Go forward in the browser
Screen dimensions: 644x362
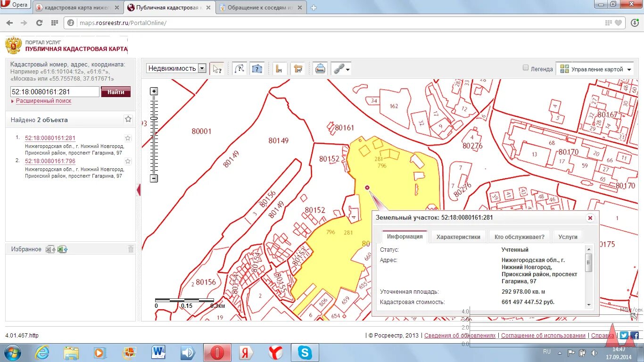[x=24, y=23]
